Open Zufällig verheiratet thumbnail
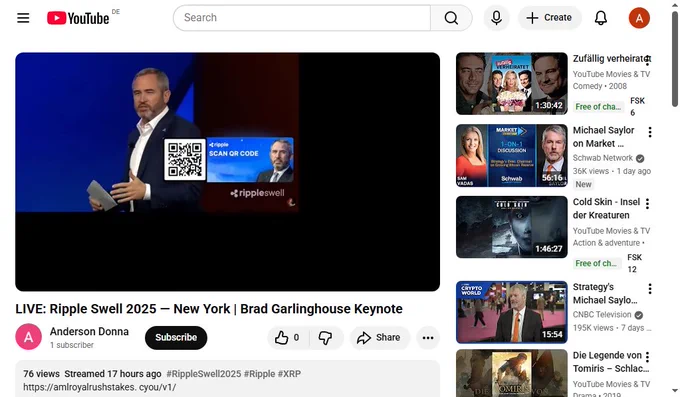The image size is (680, 397). tap(512, 83)
